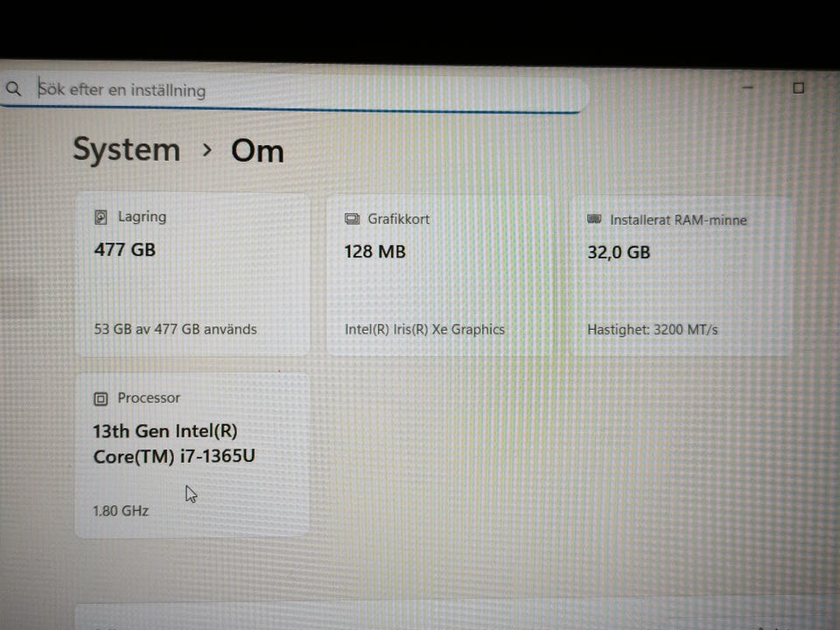The width and height of the screenshot is (840, 630).
Task: Click the 'Processor' card label
Action: pos(149,397)
